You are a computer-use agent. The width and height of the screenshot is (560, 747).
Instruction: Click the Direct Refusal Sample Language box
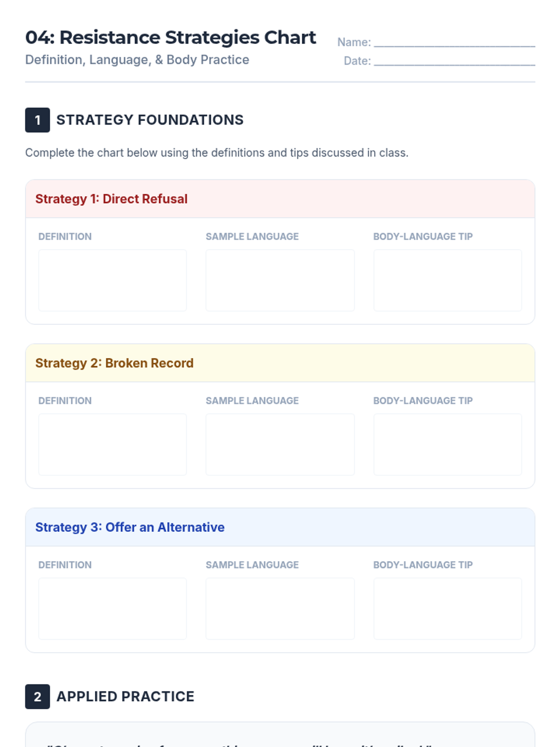tap(280, 280)
